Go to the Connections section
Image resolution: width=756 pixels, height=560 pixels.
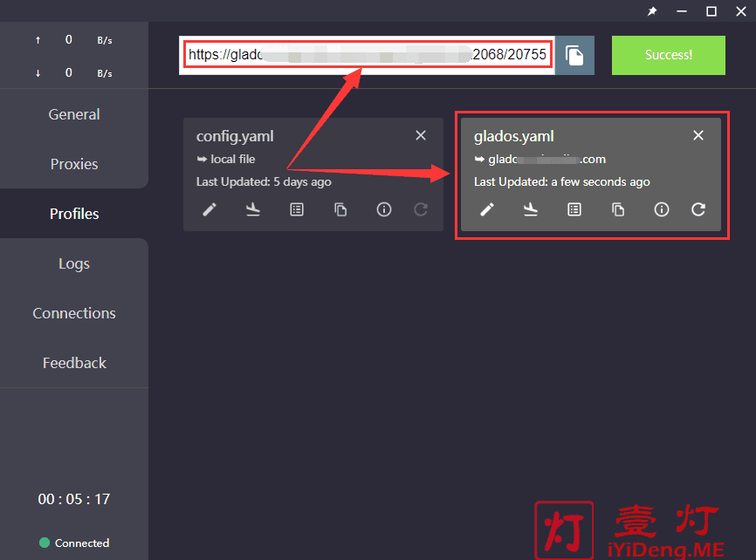tap(74, 313)
